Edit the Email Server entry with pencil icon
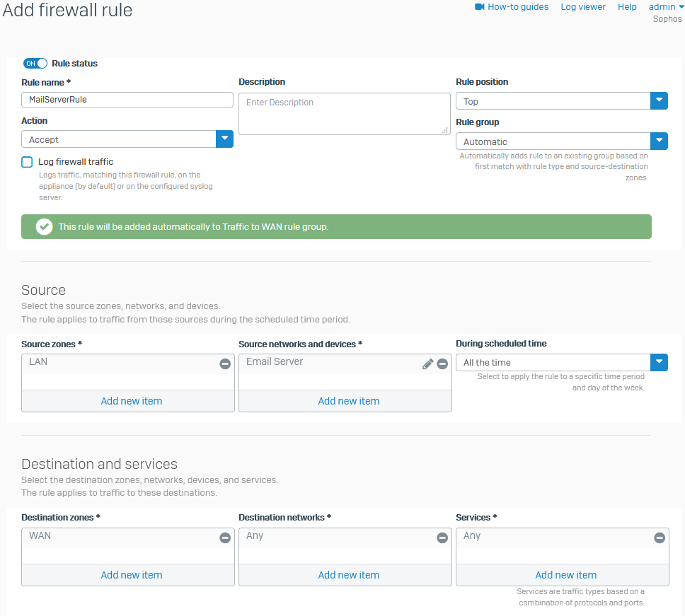The height and width of the screenshot is (616, 685). pyautogui.click(x=427, y=363)
